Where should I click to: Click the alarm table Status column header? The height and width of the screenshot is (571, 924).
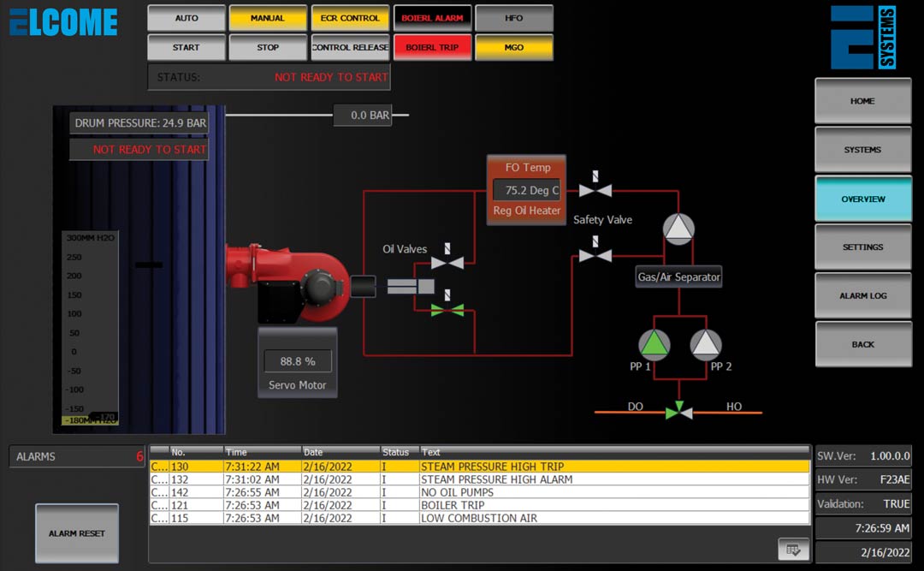pyautogui.click(x=400, y=453)
